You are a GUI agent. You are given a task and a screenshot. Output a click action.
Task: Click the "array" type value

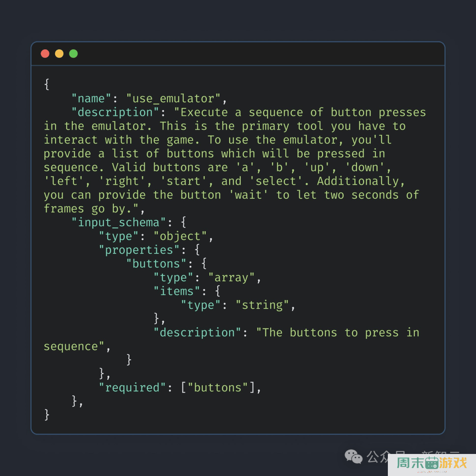click(231, 278)
